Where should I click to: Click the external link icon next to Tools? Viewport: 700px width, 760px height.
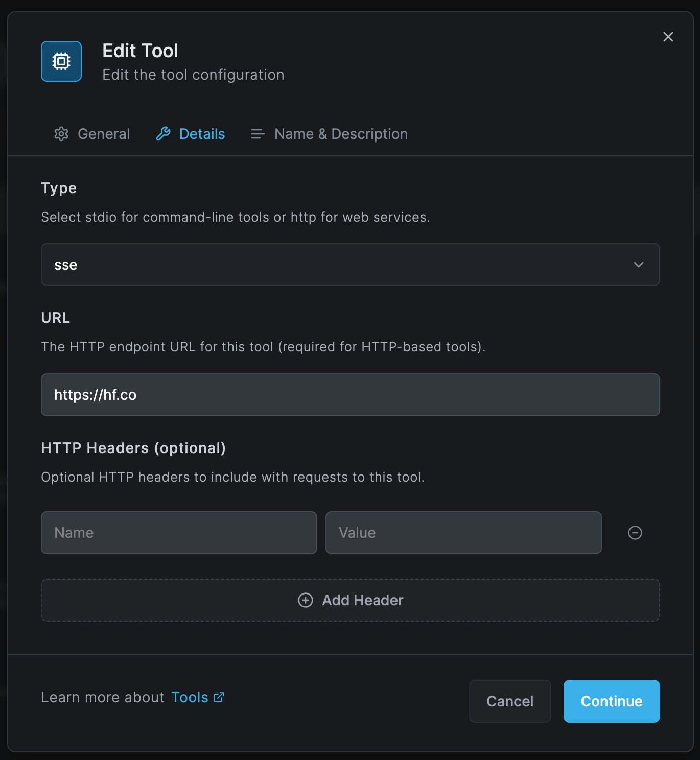coord(219,697)
